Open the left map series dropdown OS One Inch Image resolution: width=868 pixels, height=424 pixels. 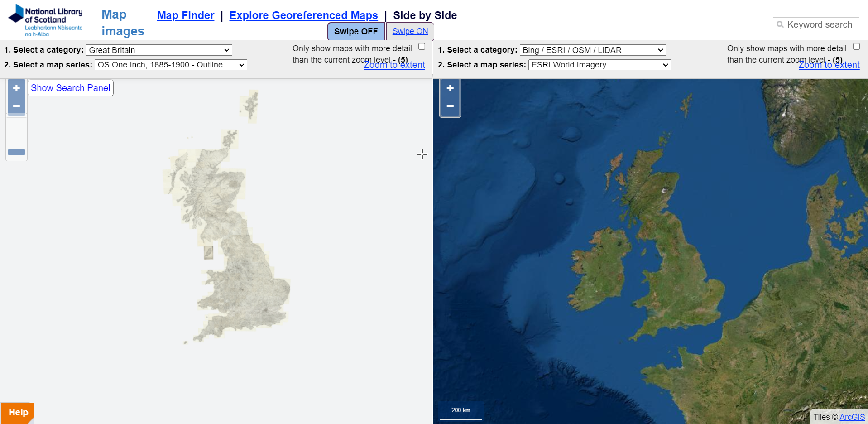pos(171,65)
